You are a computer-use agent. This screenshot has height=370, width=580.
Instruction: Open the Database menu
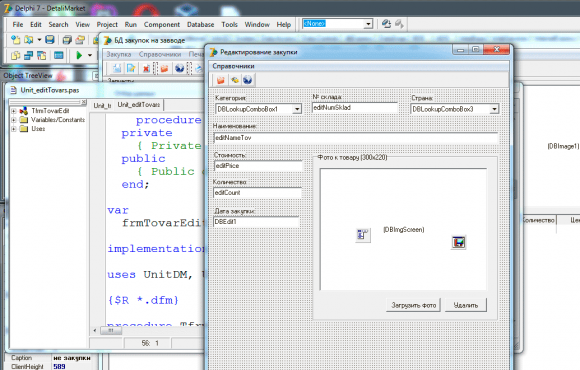point(200,24)
